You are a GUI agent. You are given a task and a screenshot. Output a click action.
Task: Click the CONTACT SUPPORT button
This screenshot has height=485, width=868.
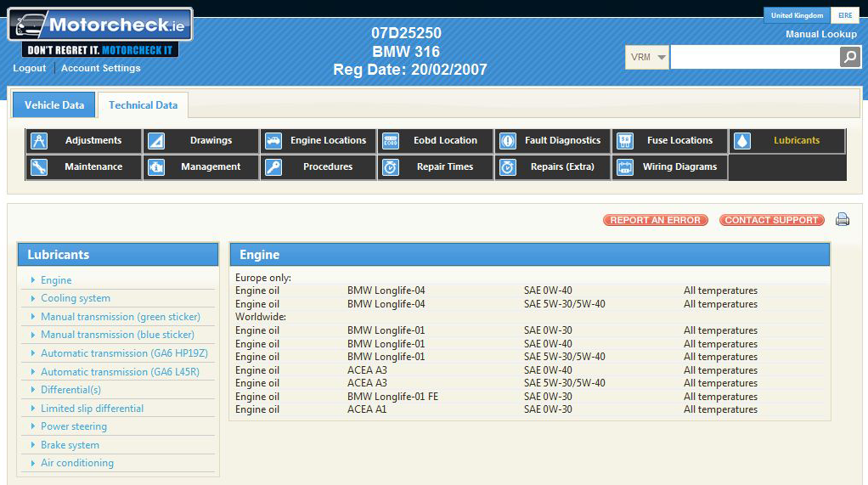[x=772, y=220]
